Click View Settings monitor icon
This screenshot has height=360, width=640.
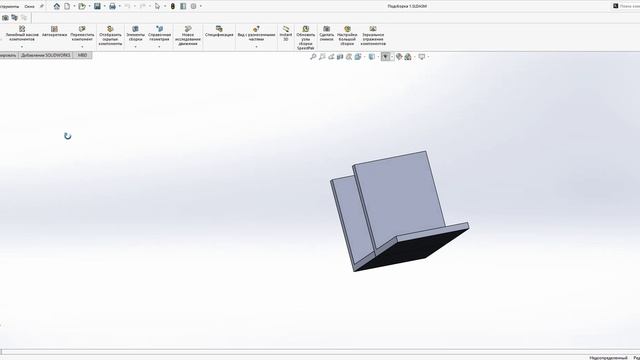coord(422,57)
